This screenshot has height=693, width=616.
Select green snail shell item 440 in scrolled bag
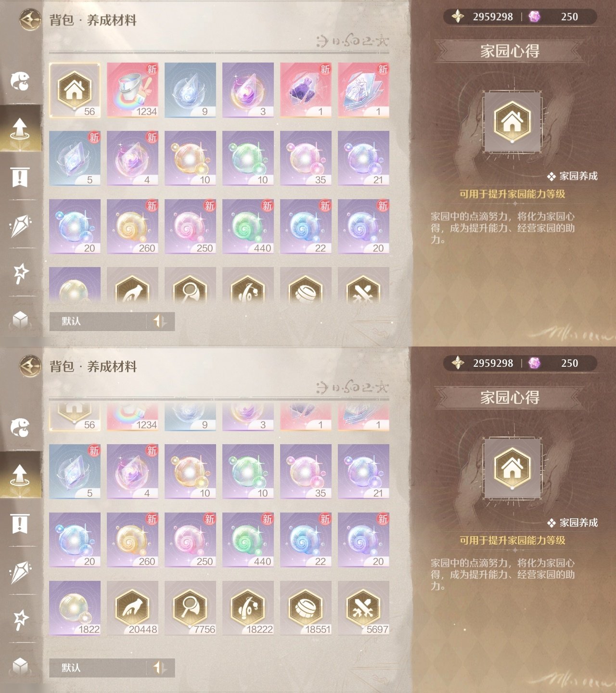click(x=248, y=540)
